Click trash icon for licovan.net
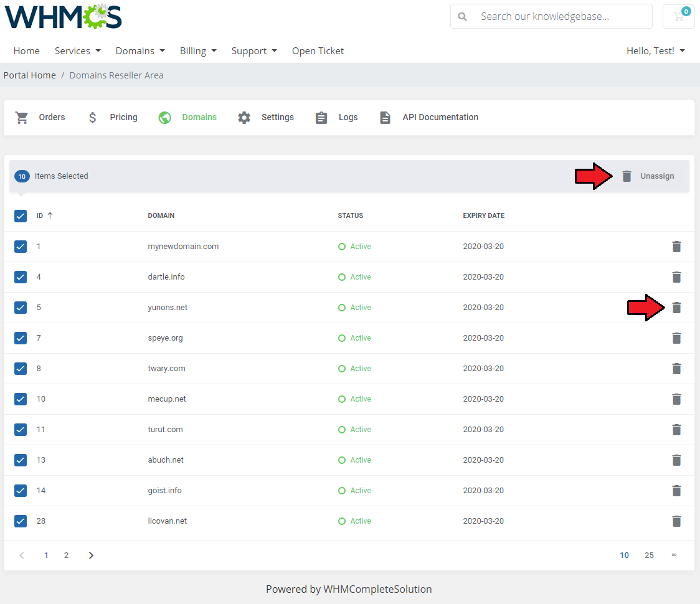Viewport: 700px width, 604px height. click(677, 521)
